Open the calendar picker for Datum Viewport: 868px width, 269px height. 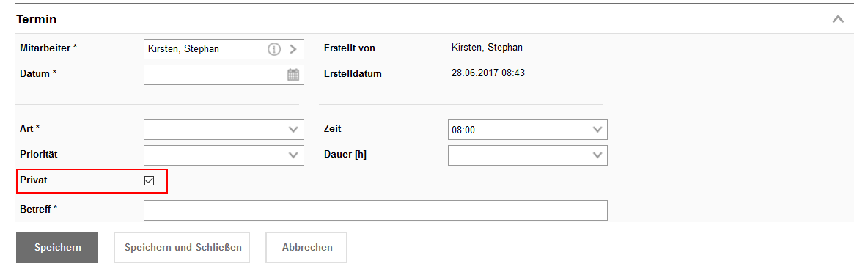point(293,75)
